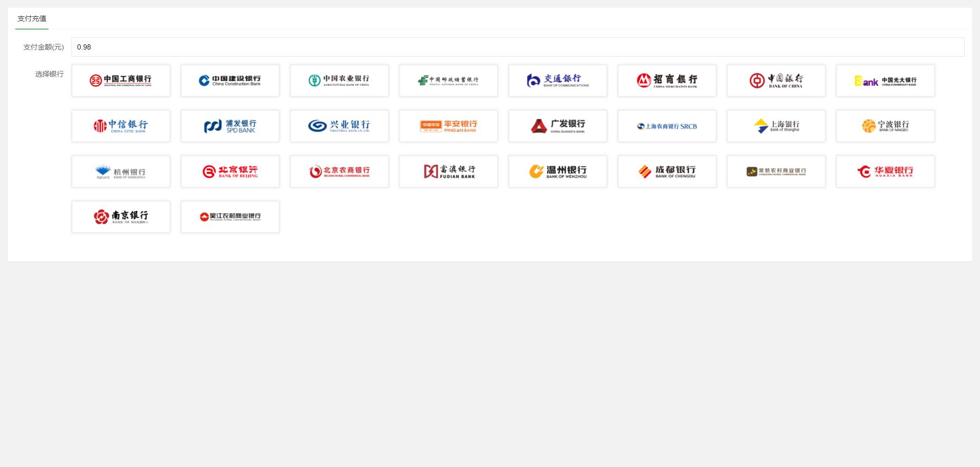The height and width of the screenshot is (467, 980).
Task: Choose 吴江农村商业银行 option
Action: (x=230, y=217)
